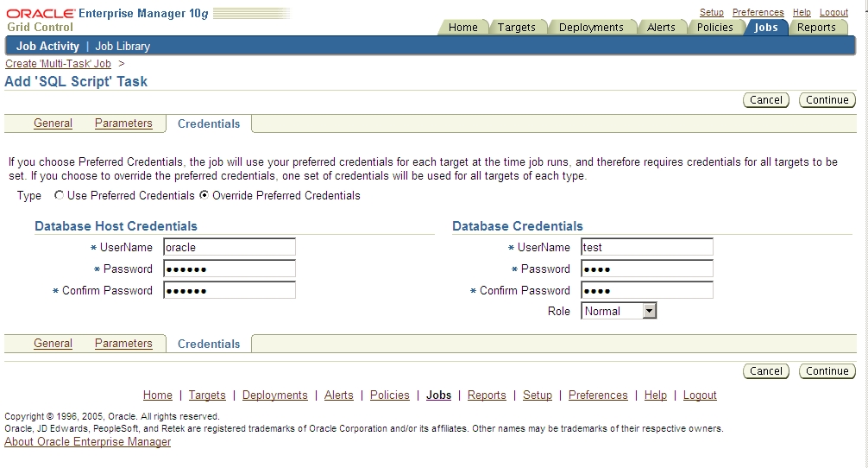Switch to Job Activity subtab
868x468 pixels.
(47, 46)
